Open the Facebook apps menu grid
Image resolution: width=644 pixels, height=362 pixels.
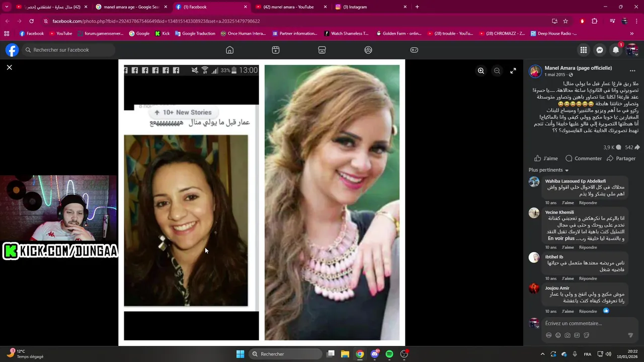click(x=584, y=50)
